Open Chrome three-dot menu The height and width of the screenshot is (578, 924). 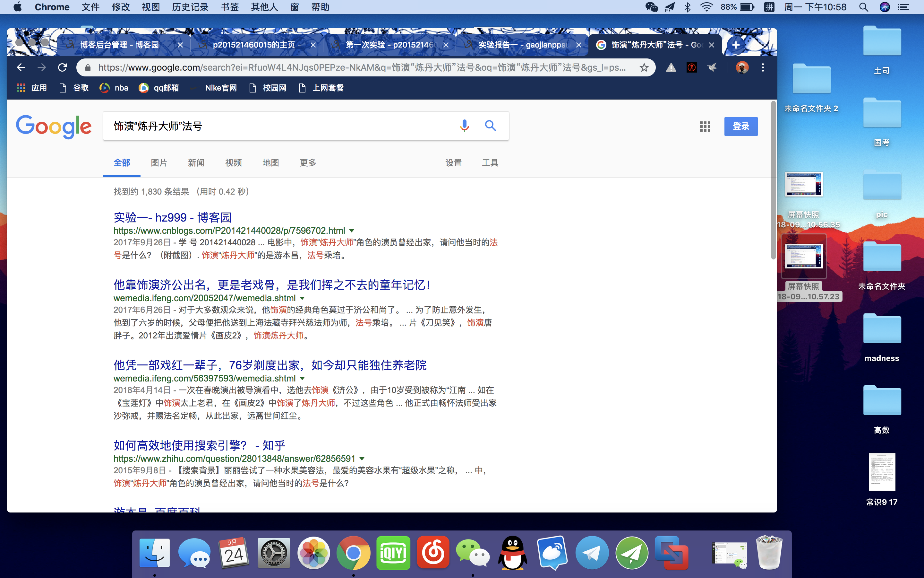(763, 68)
